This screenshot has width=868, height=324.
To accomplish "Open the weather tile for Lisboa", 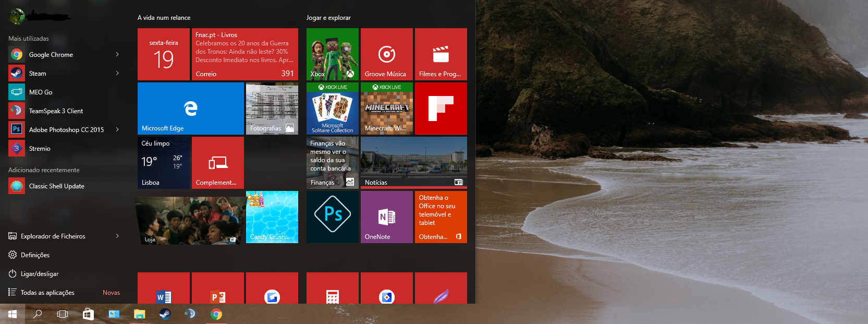I will [164, 163].
